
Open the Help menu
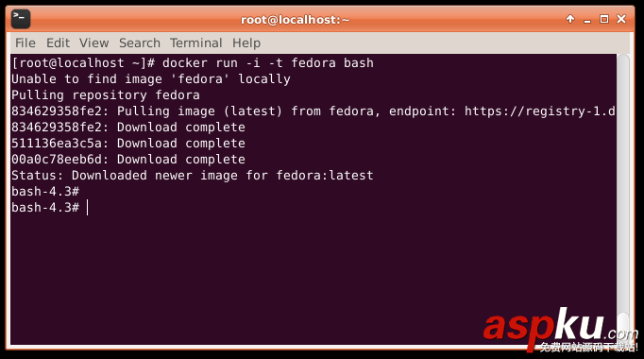pos(246,43)
